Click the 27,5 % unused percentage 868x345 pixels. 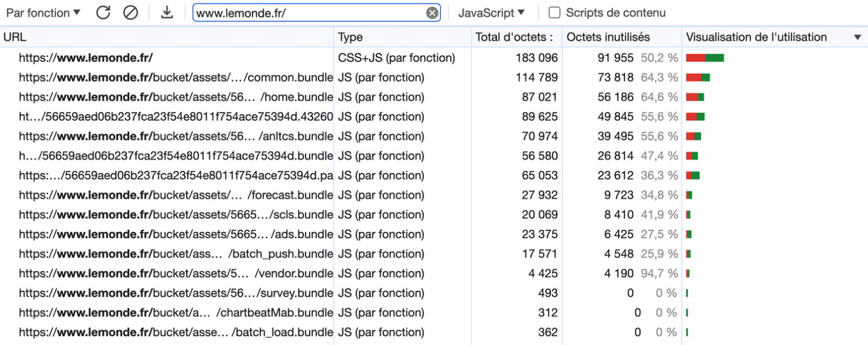point(659,234)
